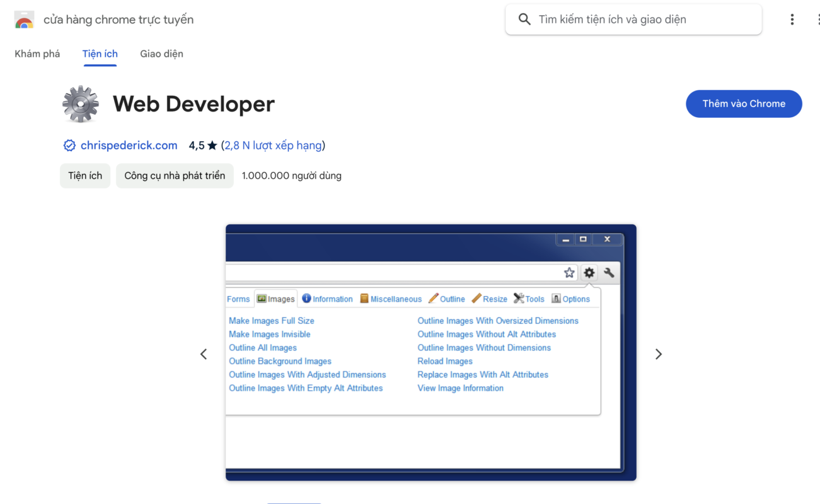Image resolution: width=820 pixels, height=504 pixels.
Task: Click cửa hàng chrome trực tuyến title
Action: [x=118, y=20]
